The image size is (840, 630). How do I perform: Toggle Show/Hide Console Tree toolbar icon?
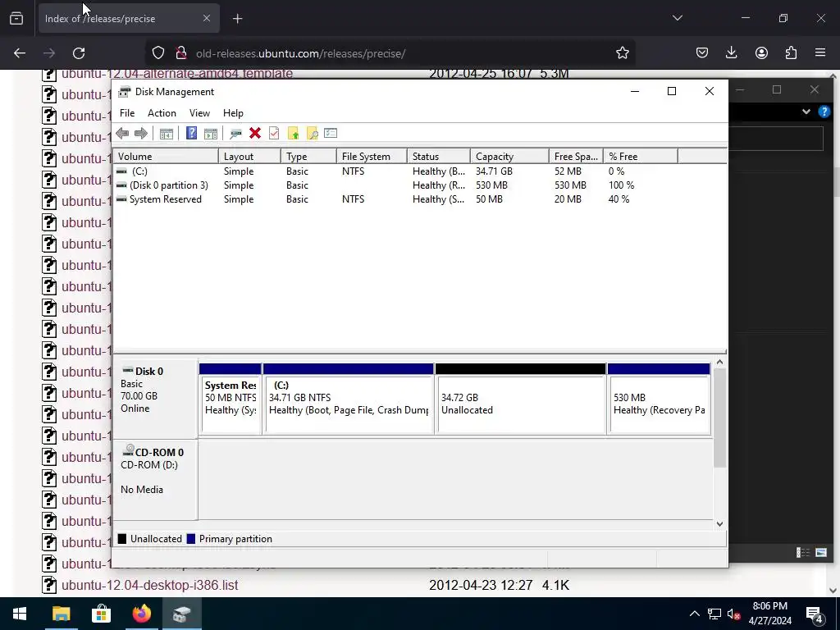coord(166,134)
